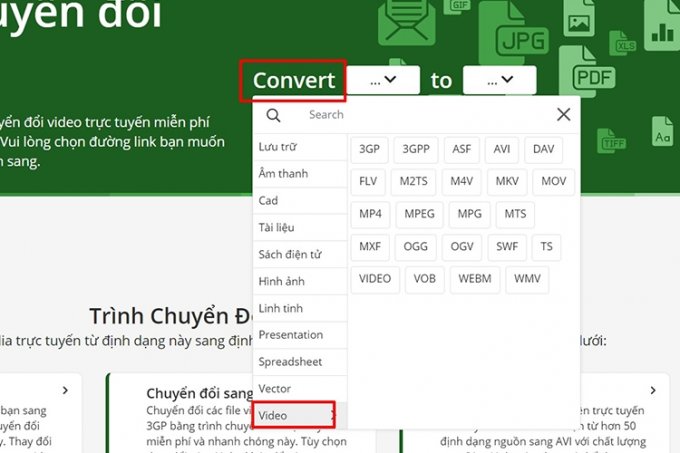Choose the TS format

(546, 247)
